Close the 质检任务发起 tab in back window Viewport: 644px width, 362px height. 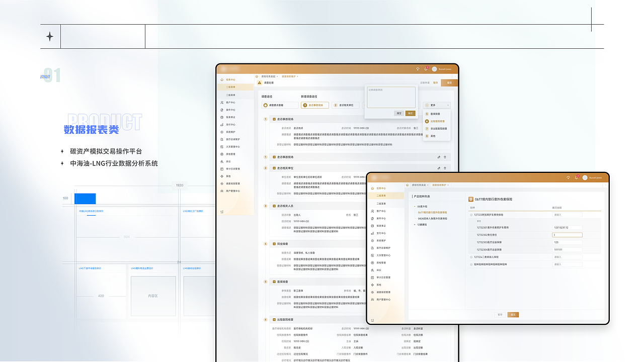click(x=278, y=76)
